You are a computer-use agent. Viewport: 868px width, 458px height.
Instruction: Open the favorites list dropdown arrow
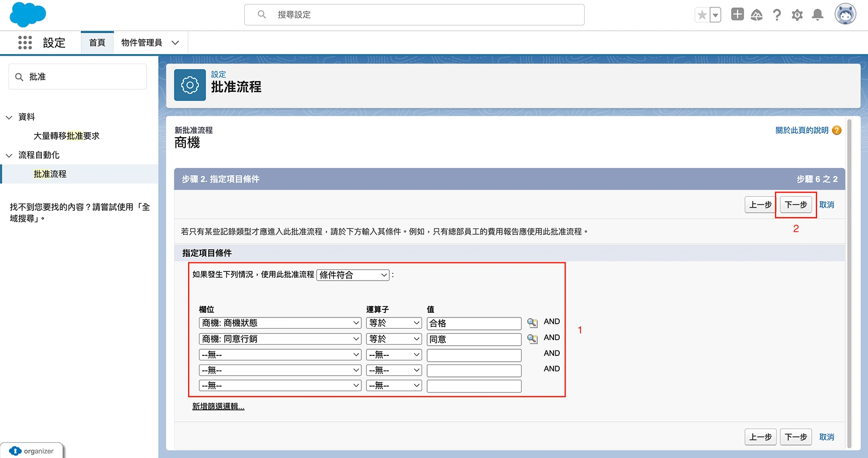pyautogui.click(x=716, y=15)
